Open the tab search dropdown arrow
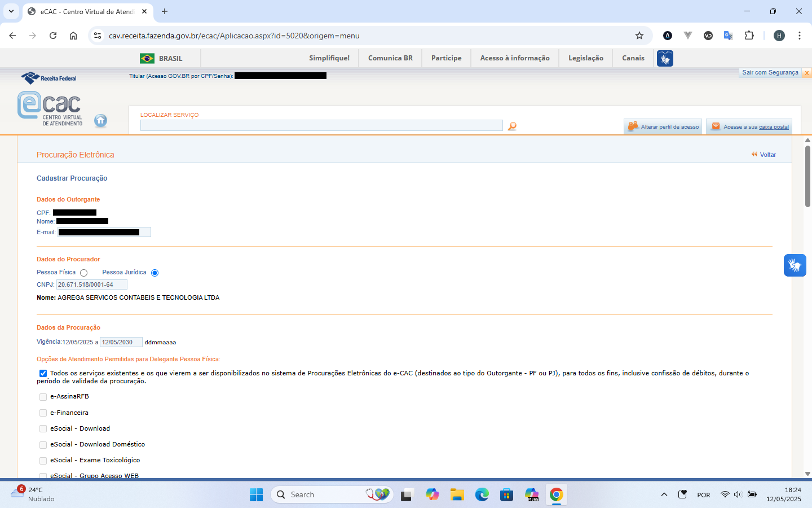Image resolution: width=812 pixels, height=508 pixels. pos(11,11)
